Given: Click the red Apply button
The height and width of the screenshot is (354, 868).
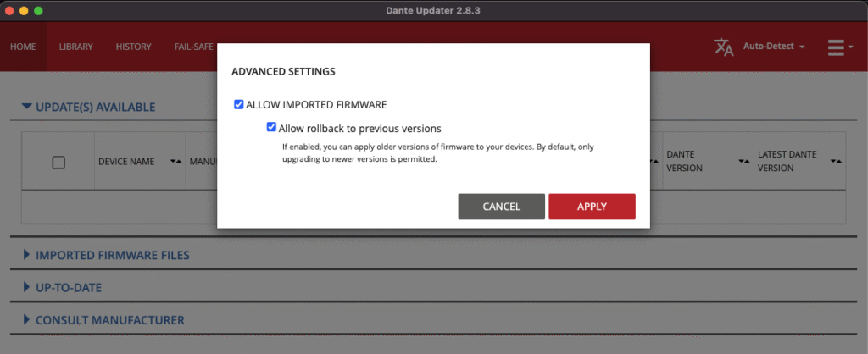Looking at the screenshot, I should coord(592,207).
